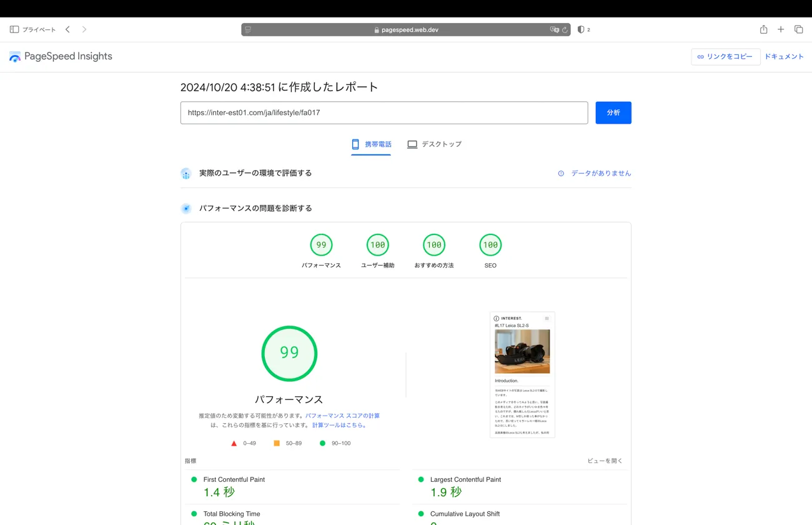The height and width of the screenshot is (525, 812).
Task: Open the reader/page menu icon in address bar
Action: point(248,29)
